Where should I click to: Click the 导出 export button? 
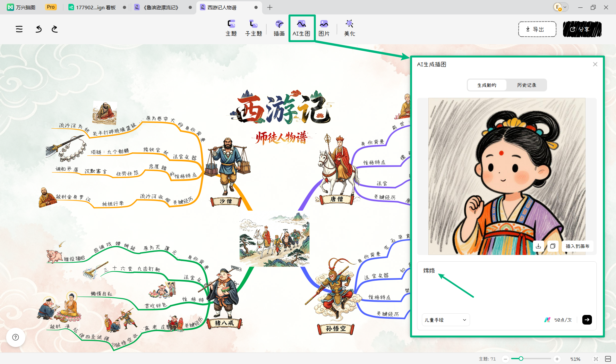537,29
